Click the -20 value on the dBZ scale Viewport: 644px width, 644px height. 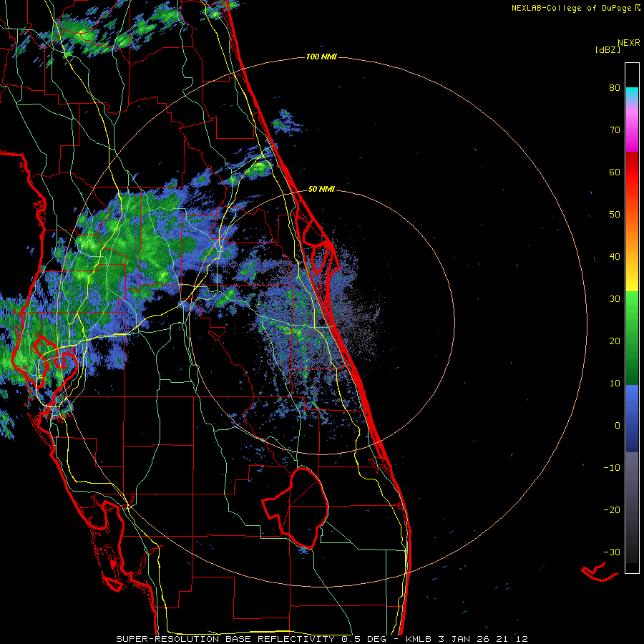tap(612, 509)
